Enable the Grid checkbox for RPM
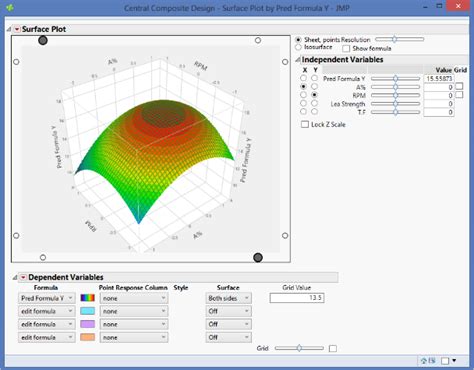 pos(459,95)
